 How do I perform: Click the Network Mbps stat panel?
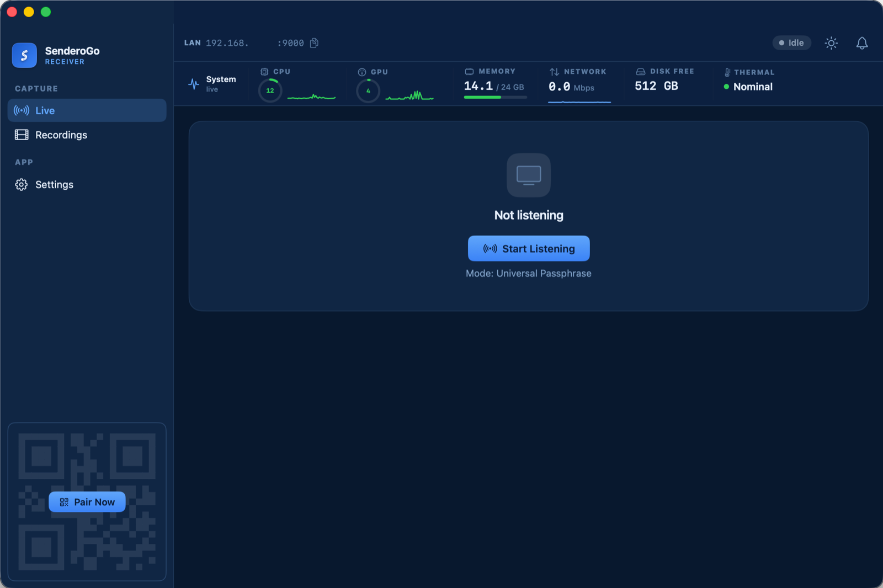579,84
